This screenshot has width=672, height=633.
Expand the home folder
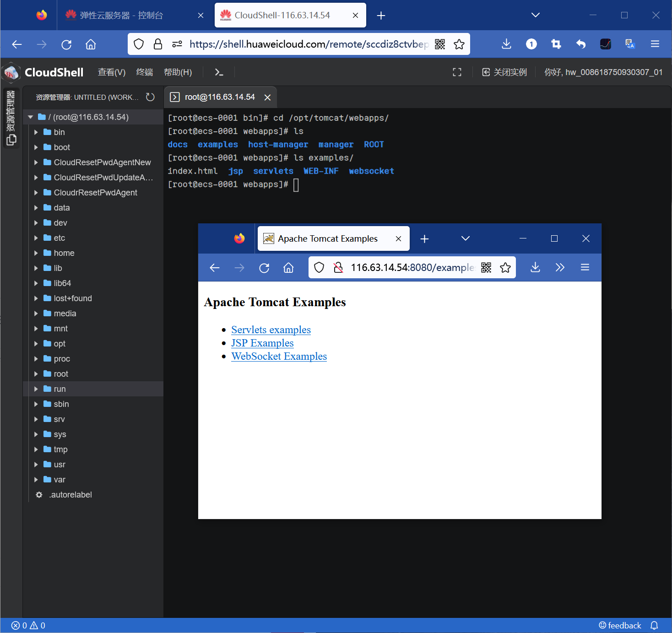(x=36, y=253)
